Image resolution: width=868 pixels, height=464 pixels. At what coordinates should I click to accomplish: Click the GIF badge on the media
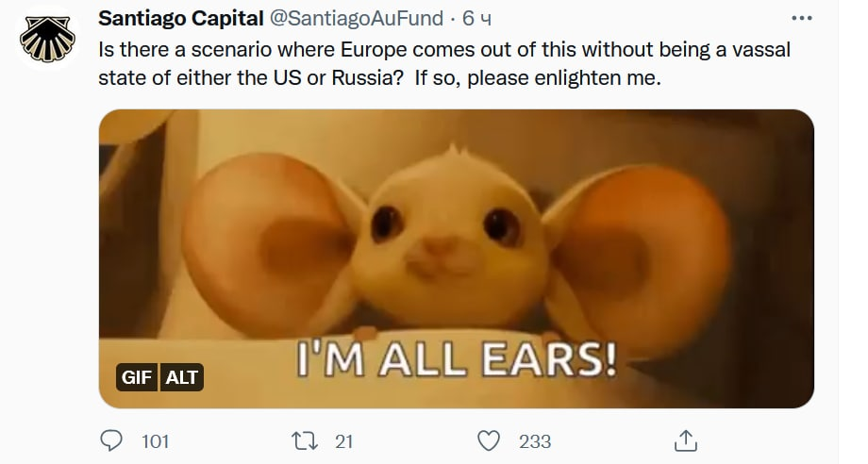coord(137,377)
